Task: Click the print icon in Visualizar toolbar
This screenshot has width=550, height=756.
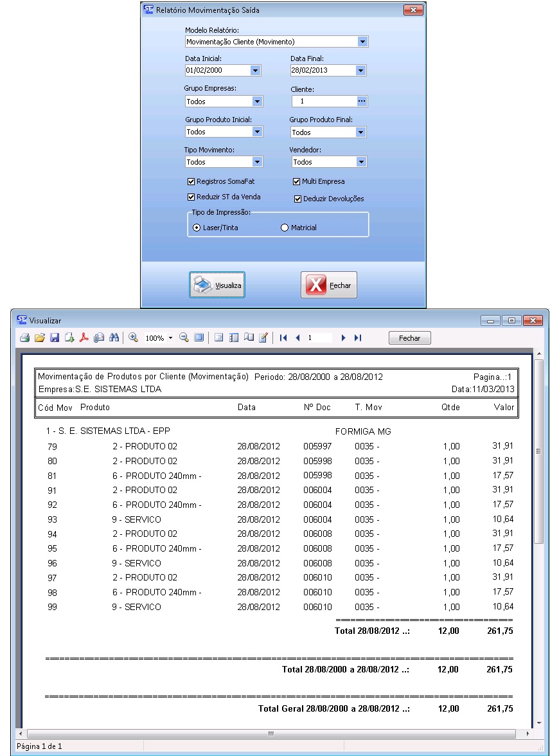Action: click(24, 337)
